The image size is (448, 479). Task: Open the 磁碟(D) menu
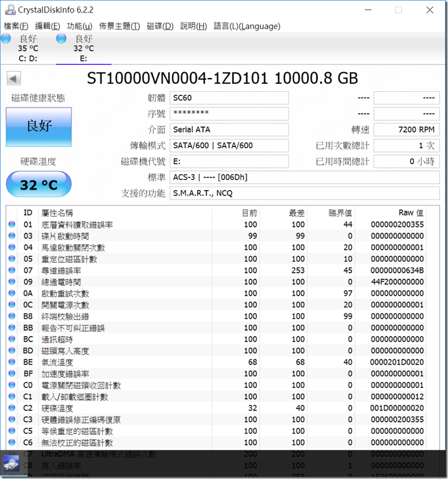point(160,26)
